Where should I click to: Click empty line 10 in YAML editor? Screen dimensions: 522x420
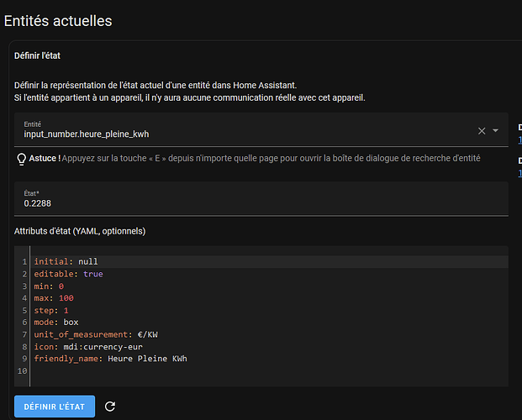point(168,370)
